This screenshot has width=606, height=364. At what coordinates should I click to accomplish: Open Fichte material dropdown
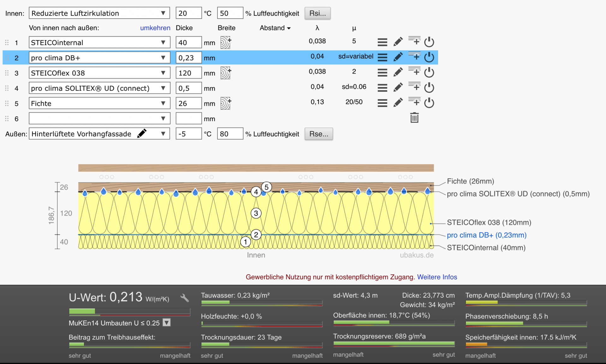pyautogui.click(x=99, y=103)
